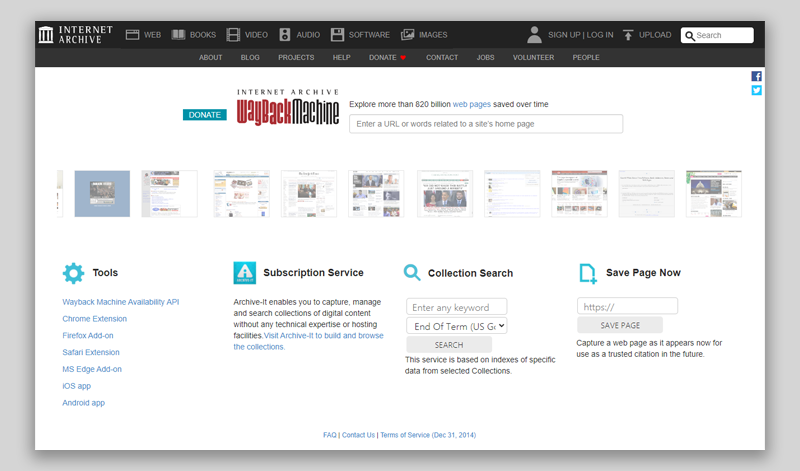Click the Internet Archive logo

click(76, 35)
